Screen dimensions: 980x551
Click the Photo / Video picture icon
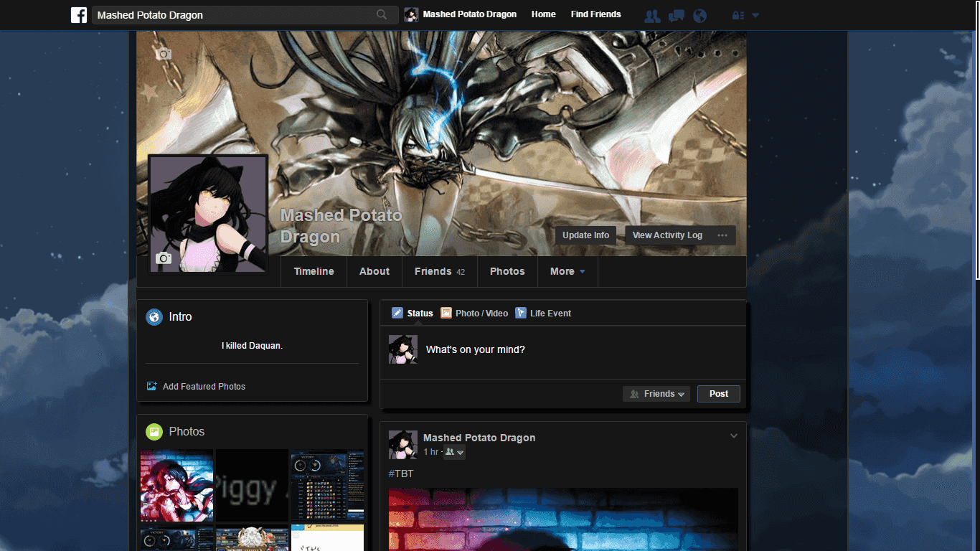[446, 313]
